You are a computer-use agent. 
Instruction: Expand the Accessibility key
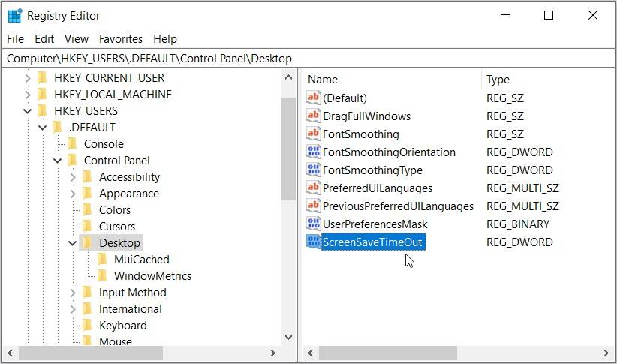[73, 177]
